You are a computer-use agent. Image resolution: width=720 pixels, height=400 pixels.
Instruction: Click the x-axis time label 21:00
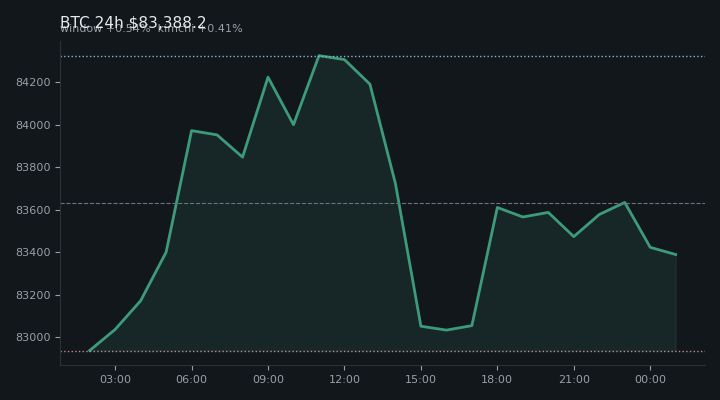click(574, 379)
